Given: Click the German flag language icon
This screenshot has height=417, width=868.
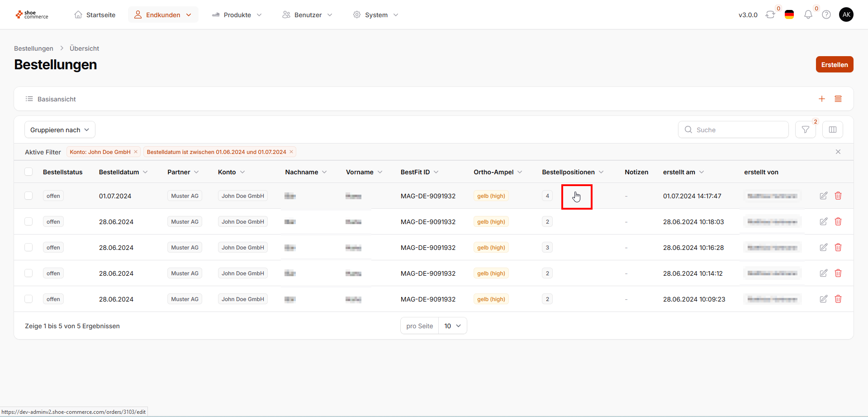Looking at the screenshot, I should [x=789, y=15].
